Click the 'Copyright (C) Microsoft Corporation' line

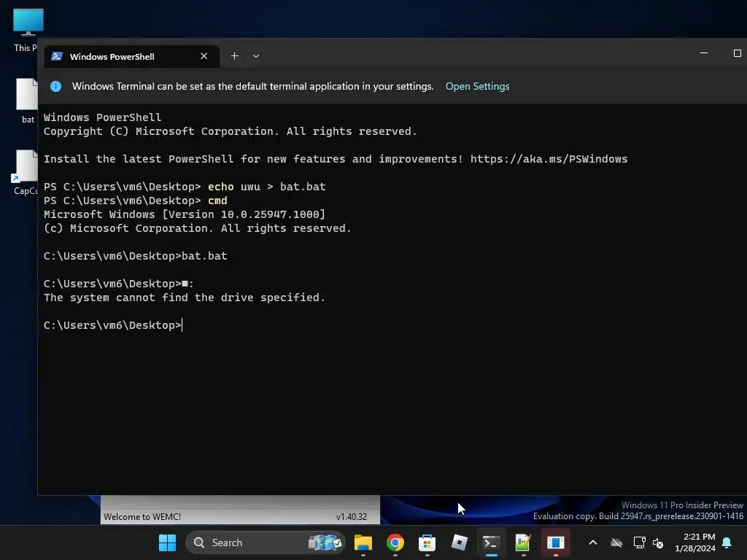tap(230, 131)
